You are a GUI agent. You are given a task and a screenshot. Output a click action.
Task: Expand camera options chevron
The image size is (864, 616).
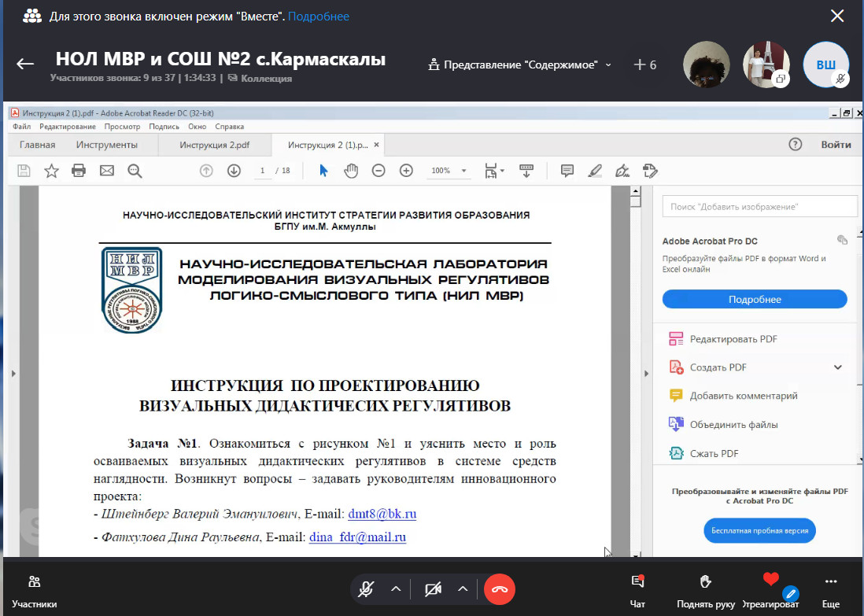463,588
